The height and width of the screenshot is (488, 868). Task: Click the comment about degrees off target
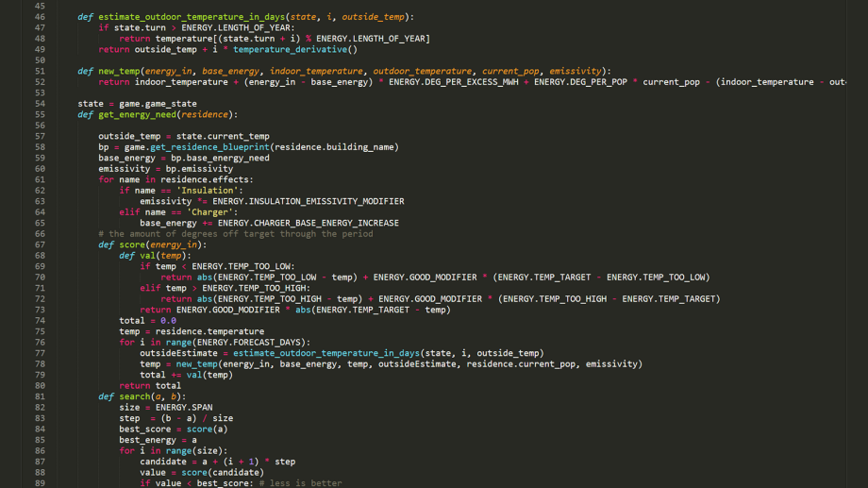(x=235, y=233)
